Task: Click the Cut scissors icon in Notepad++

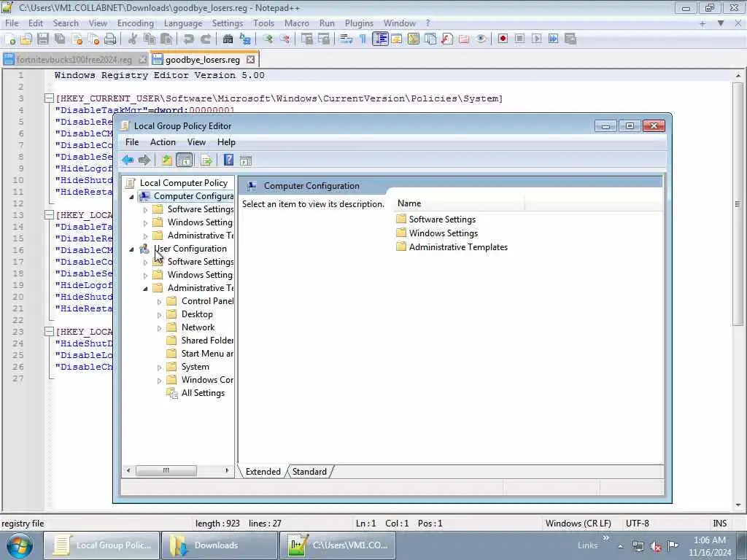Action: tap(133, 39)
